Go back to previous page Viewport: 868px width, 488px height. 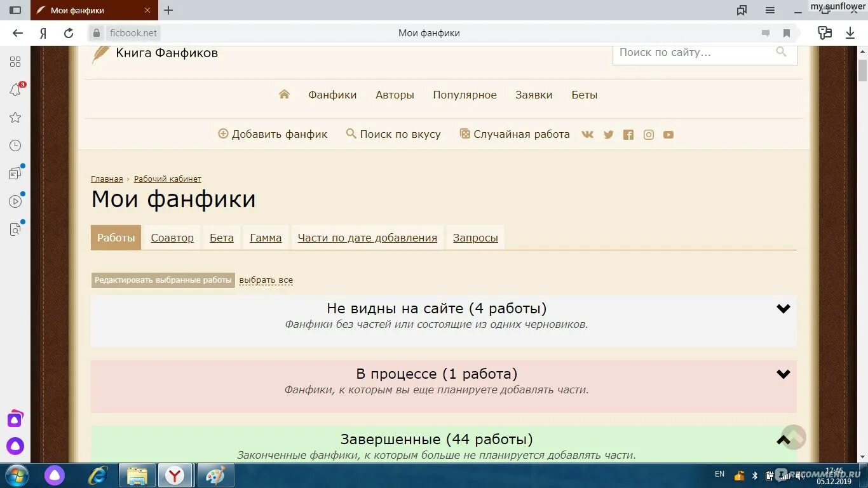18,33
